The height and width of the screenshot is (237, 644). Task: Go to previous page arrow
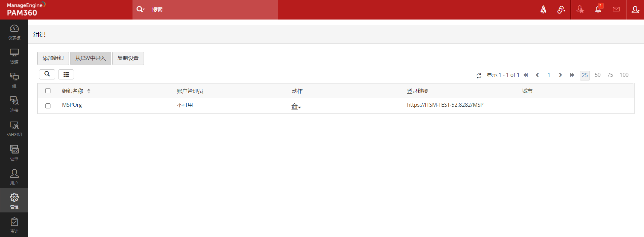[x=537, y=75]
